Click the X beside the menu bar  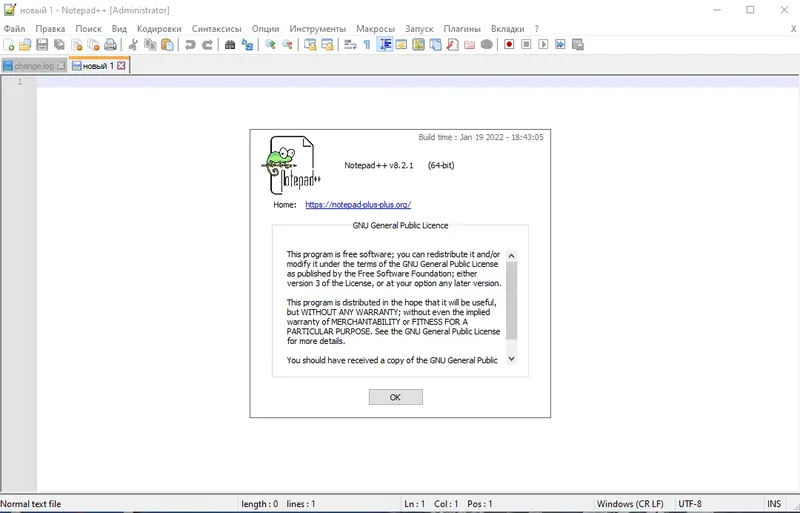(793, 29)
